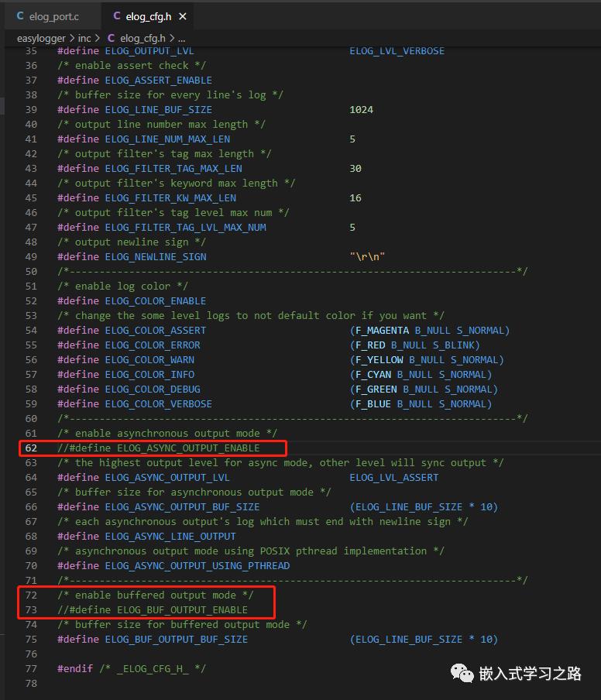Click the value 30 for ELOG_FILTER_TAG_MAX_LEN
The width and height of the screenshot is (601, 700).
click(x=355, y=168)
